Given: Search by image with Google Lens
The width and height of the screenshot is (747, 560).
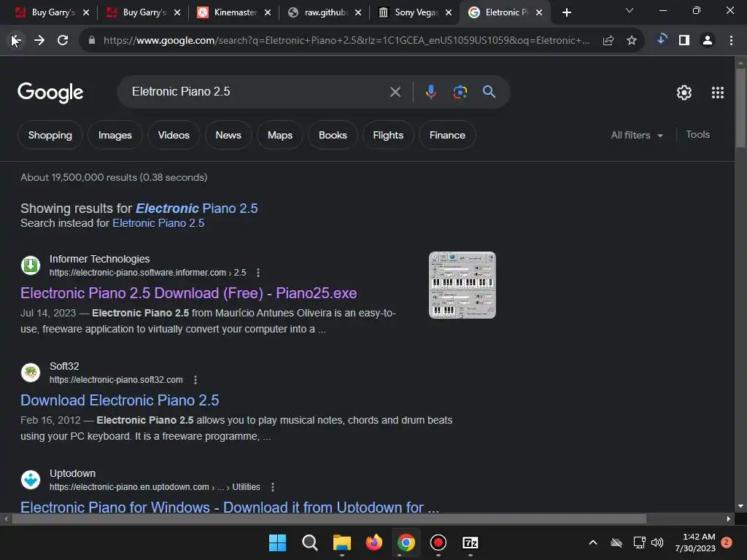Looking at the screenshot, I should 460,92.
